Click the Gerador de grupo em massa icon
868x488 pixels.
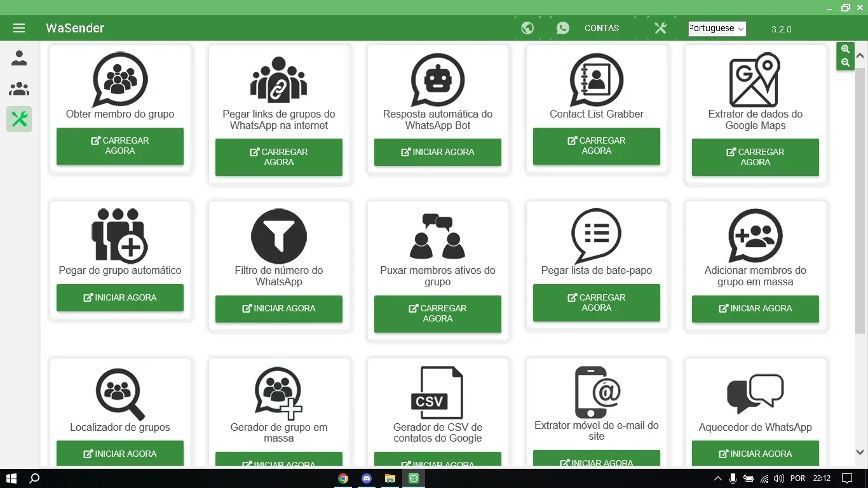click(279, 393)
